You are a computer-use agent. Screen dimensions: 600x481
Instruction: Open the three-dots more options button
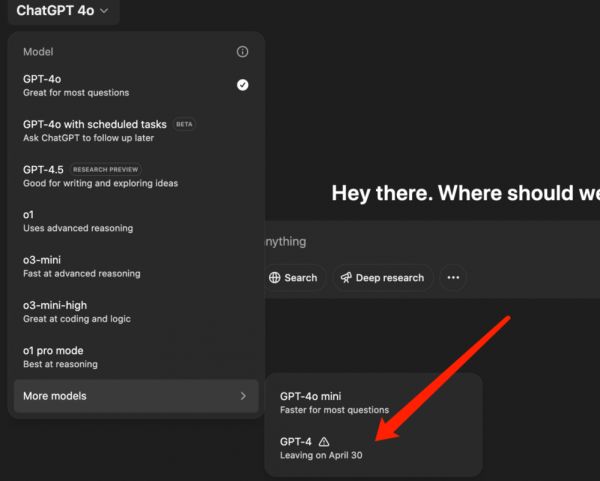click(453, 278)
